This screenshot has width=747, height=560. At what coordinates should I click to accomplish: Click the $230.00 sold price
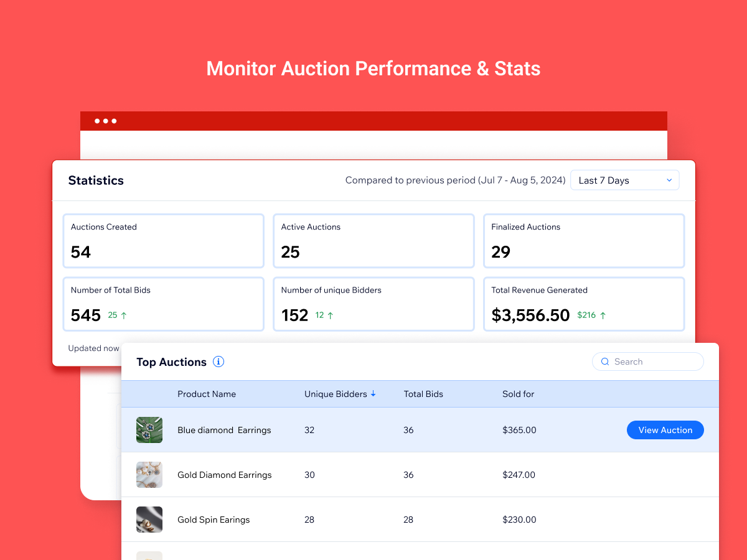pos(519,520)
